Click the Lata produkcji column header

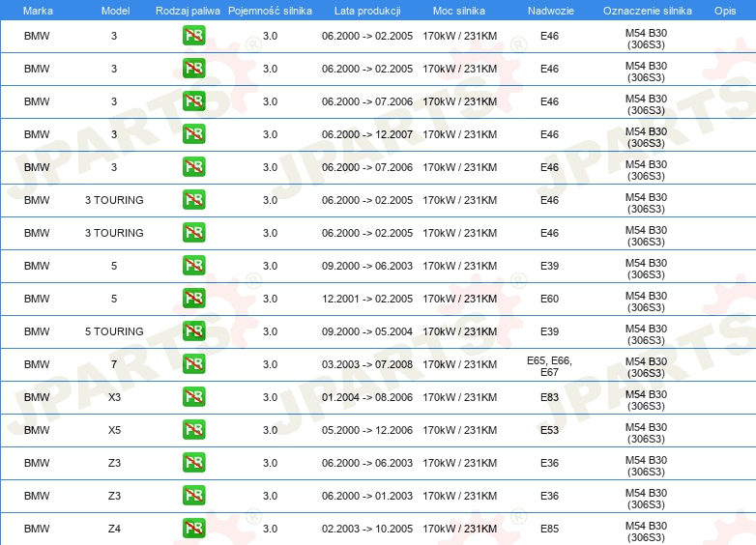coord(367,11)
